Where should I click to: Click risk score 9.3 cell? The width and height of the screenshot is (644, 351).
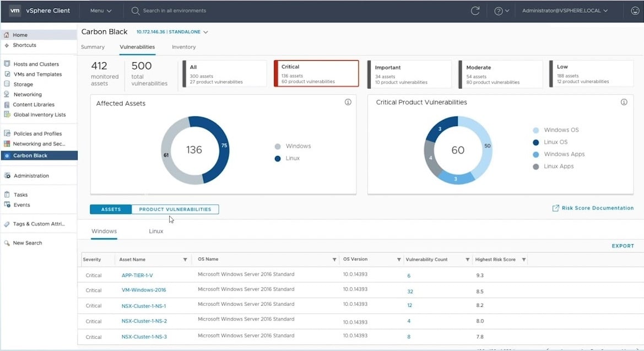point(480,276)
